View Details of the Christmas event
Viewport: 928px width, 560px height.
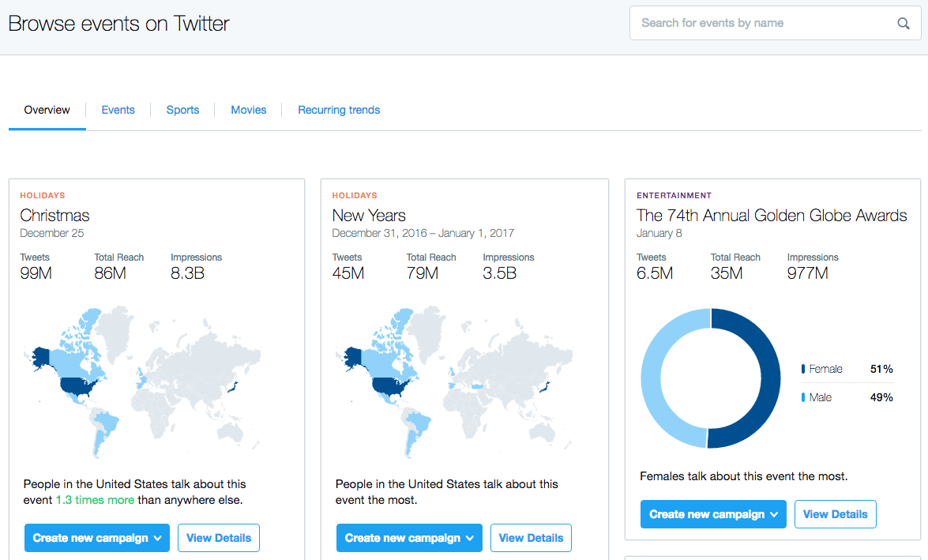tap(219, 538)
